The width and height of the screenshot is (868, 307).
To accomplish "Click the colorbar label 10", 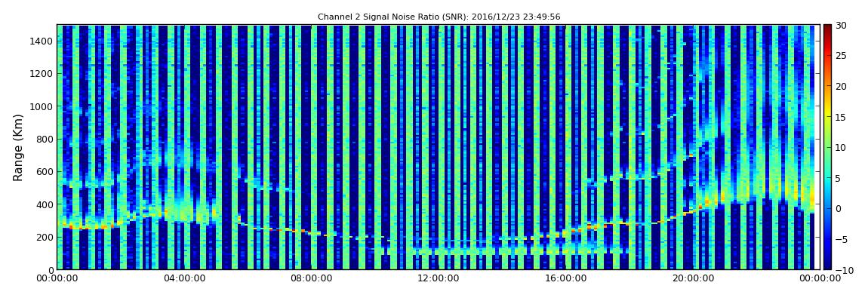I will (841, 147).
